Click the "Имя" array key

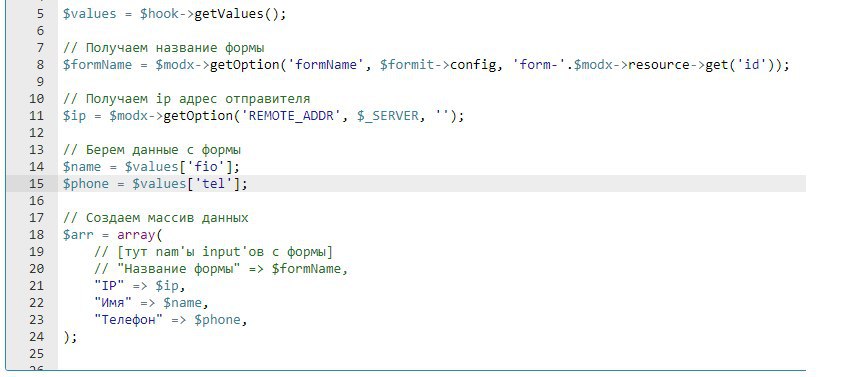[113, 303]
